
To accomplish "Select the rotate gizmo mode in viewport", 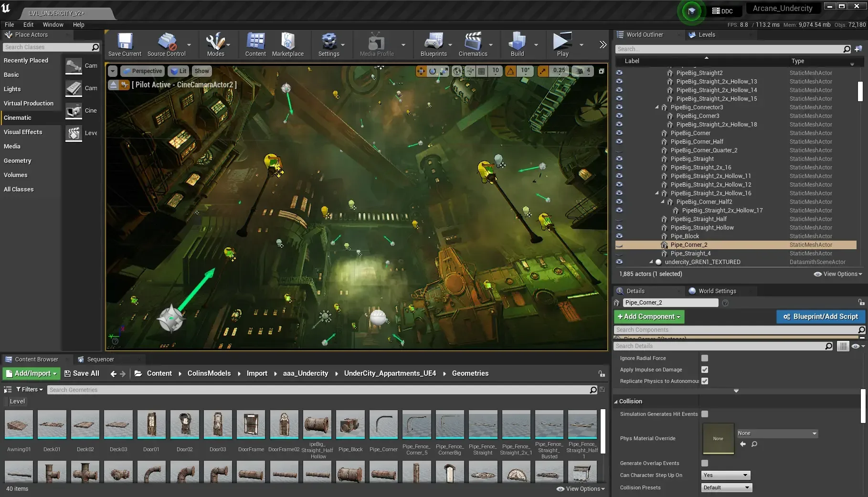I will tap(433, 71).
